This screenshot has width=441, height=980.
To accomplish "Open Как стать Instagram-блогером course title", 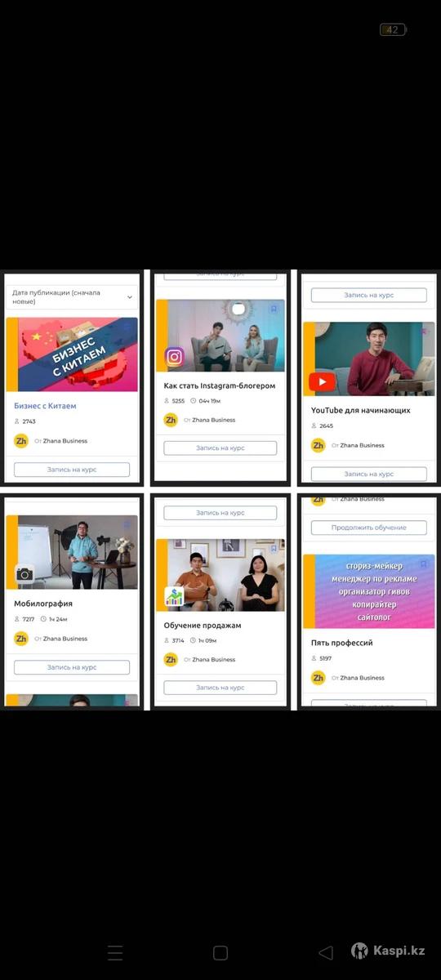I will (220, 385).
